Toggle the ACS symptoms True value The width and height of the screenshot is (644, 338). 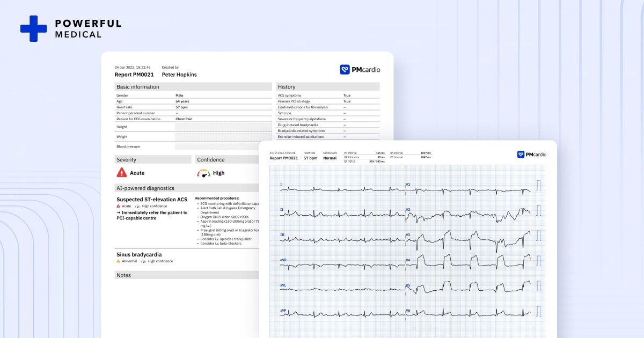[346, 94]
